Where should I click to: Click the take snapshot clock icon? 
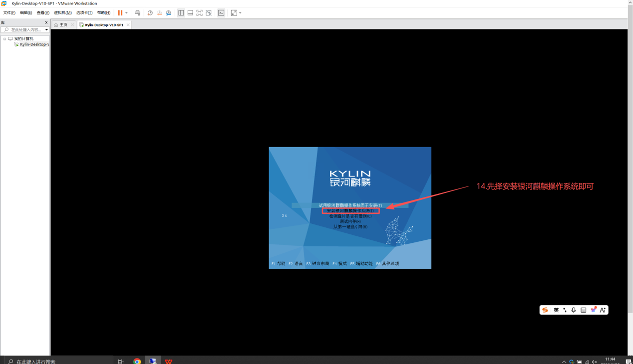click(x=150, y=13)
